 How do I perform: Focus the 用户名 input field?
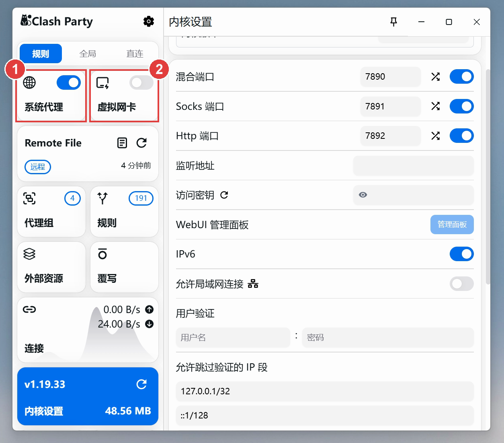point(233,337)
